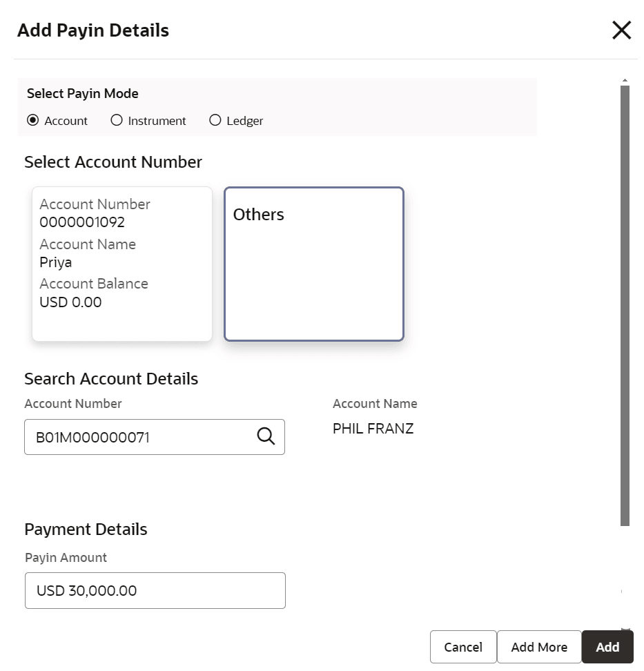Click into the Payin Amount field
The width and height of the screenshot is (644, 671).
point(155,590)
